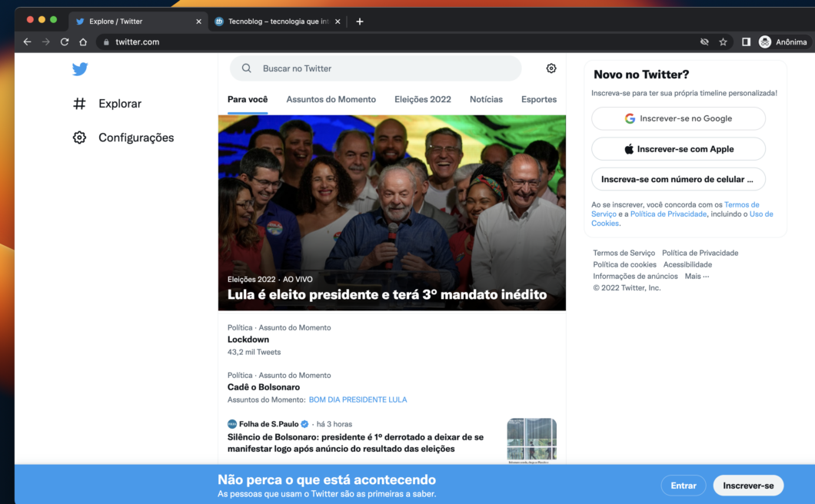815x504 pixels.
Task: Open the footer Termos de Serviço link
Action: point(624,253)
